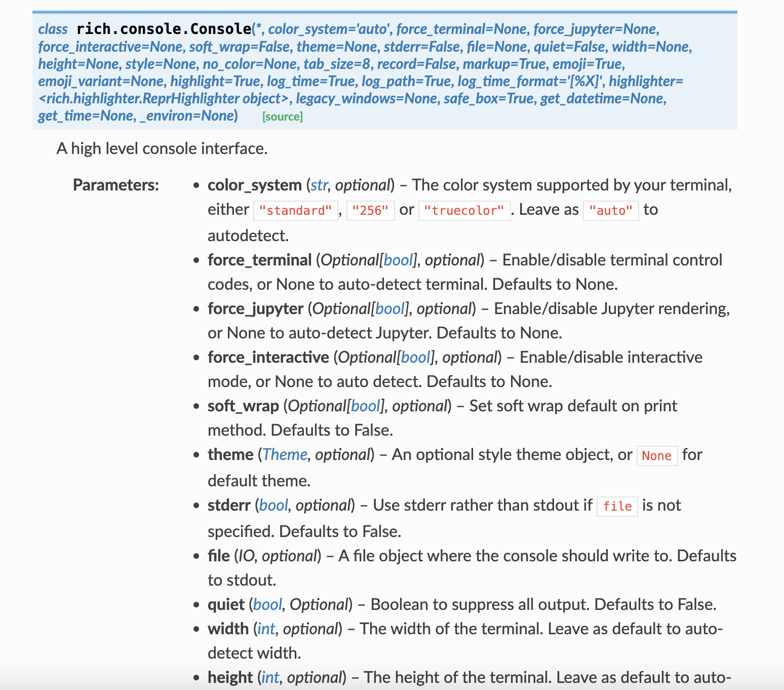784x690 pixels.
Task: Open the Theme type link
Action: (285, 454)
